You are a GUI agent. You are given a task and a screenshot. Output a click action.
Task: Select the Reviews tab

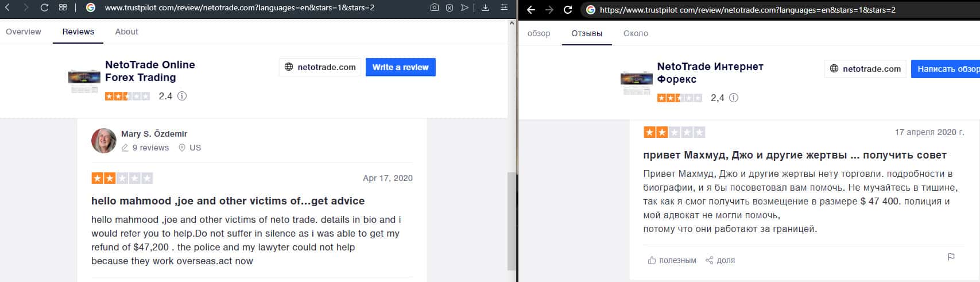(78, 32)
